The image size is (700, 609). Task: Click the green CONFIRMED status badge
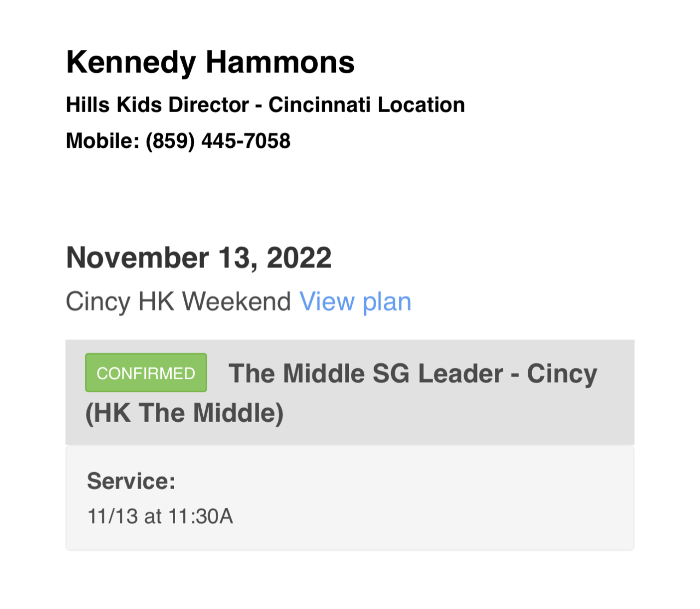click(146, 373)
